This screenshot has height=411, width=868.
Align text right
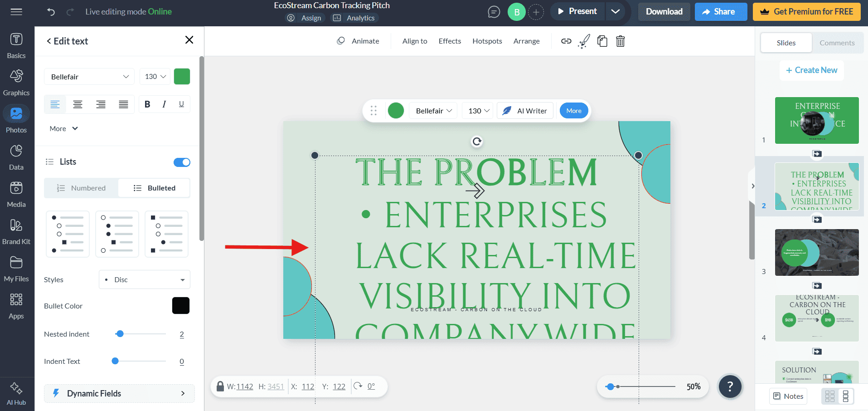[x=101, y=104]
